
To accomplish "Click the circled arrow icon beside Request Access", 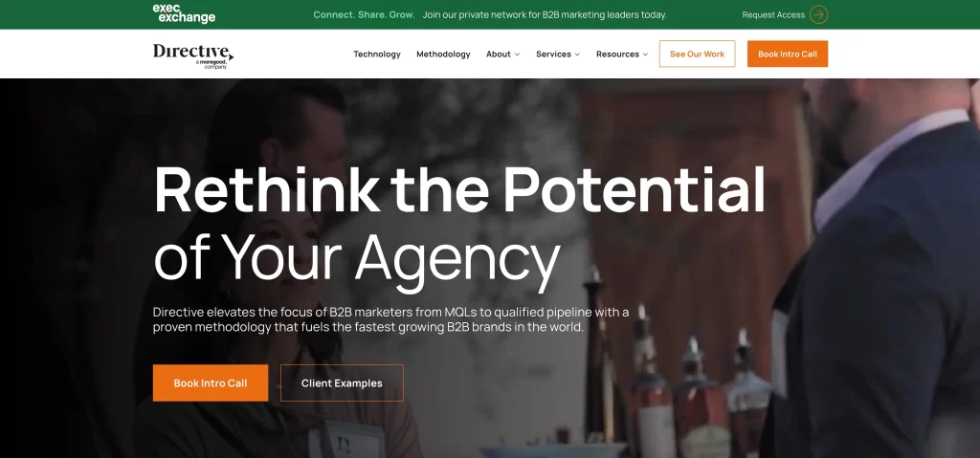I will point(819,14).
